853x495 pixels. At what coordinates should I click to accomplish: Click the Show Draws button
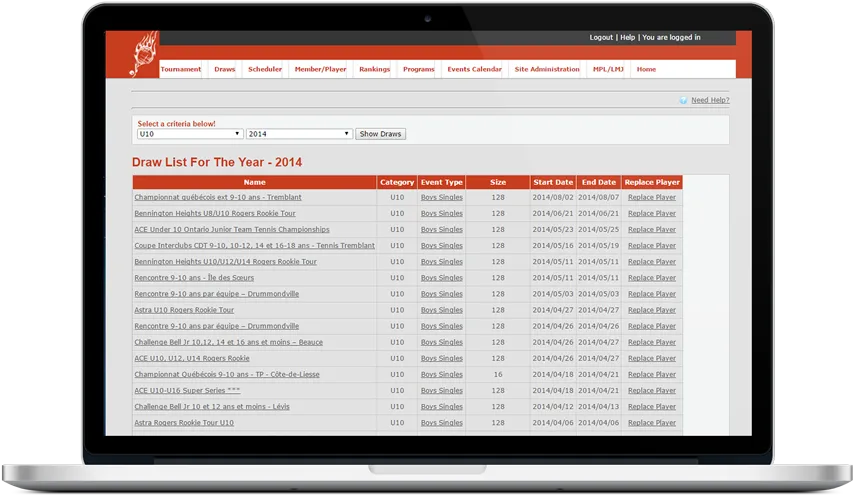coord(380,134)
